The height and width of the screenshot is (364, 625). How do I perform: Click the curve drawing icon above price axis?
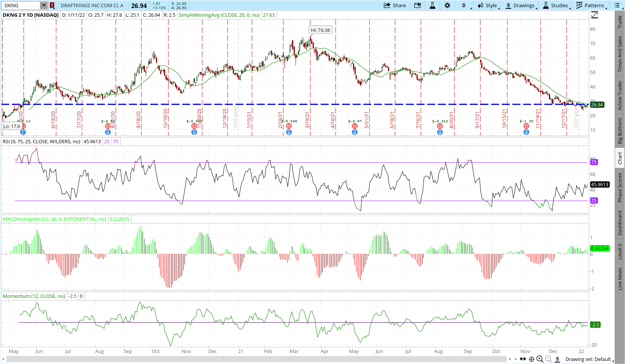pyautogui.click(x=595, y=15)
